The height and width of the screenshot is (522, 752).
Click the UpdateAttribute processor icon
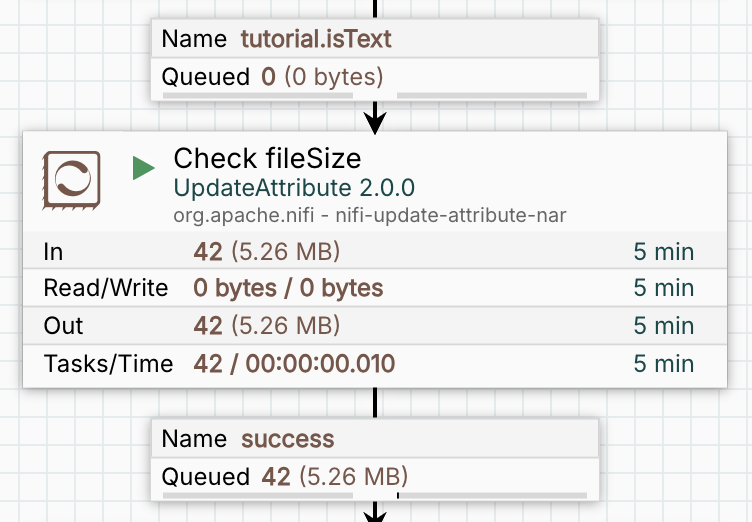point(71,180)
